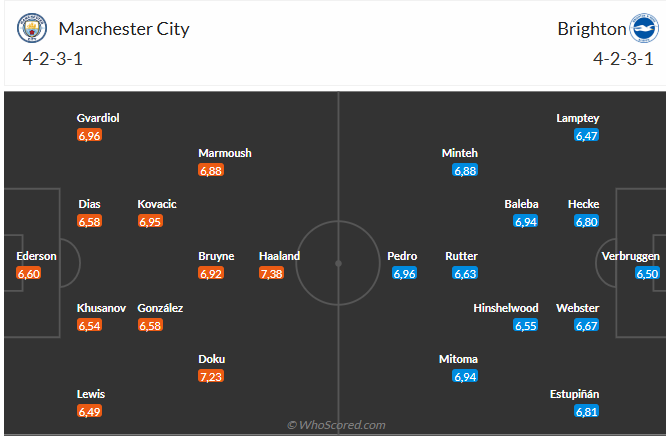Click the Hinshelwood player label

point(506,308)
